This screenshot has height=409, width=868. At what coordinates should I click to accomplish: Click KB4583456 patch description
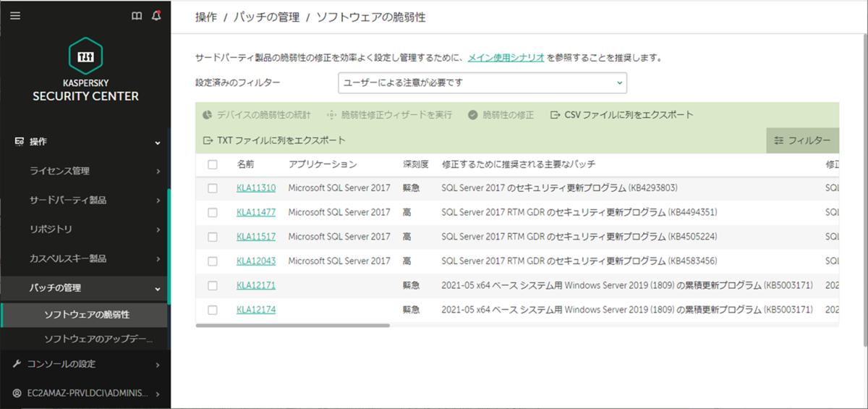[x=579, y=261]
